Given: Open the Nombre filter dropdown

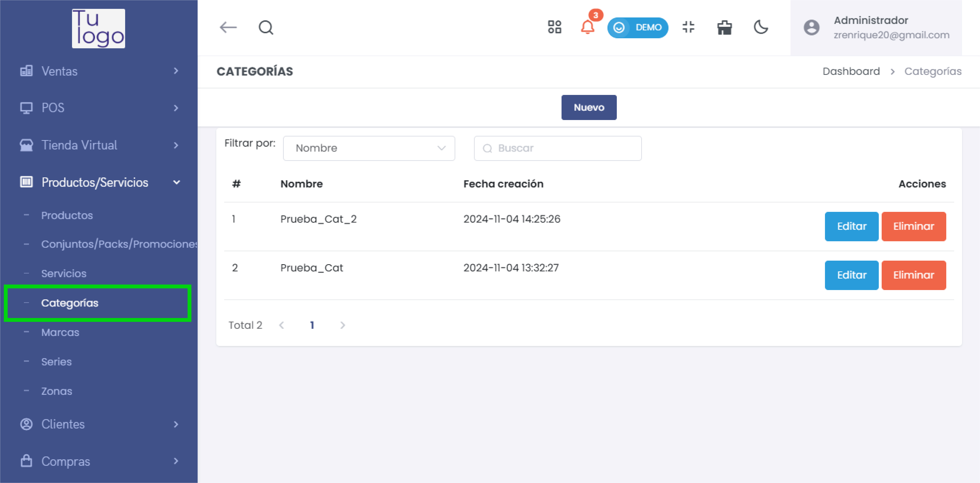Looking at the screenshot, I should 369,148.
